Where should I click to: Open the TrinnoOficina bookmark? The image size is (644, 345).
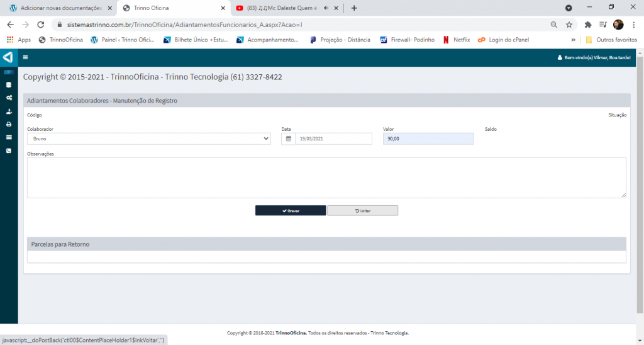[x=60, y=40]
